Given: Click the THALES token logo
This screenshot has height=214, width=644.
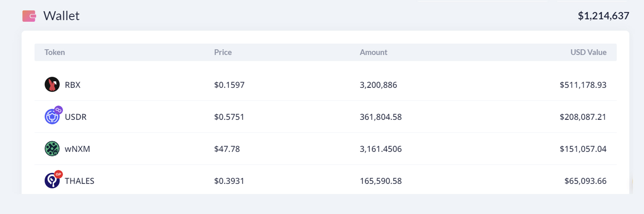Looking at the screenshot, I should (x=52, y=181).
